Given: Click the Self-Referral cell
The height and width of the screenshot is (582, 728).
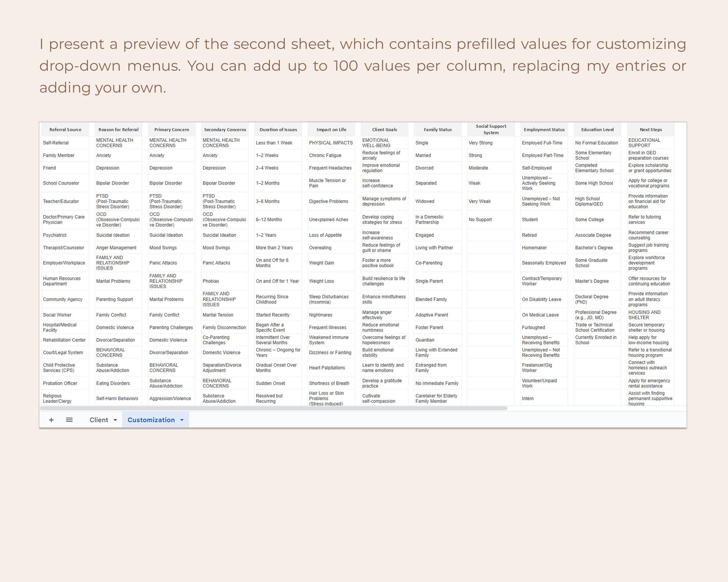Looking at the screenshot, I should 65,143.
